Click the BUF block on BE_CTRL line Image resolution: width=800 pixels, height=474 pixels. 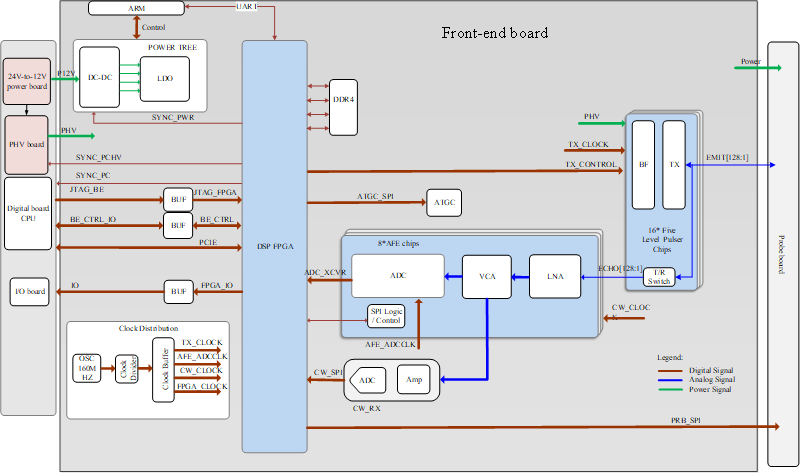[178, 226]
